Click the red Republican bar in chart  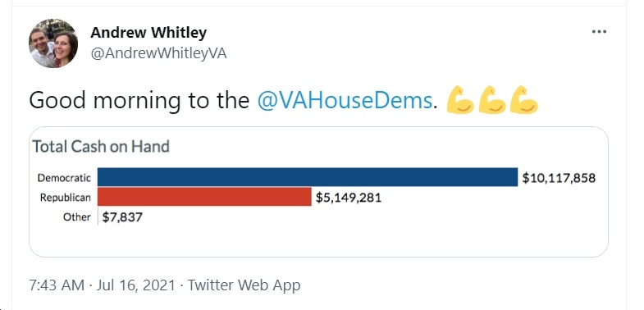pos(204,197)
